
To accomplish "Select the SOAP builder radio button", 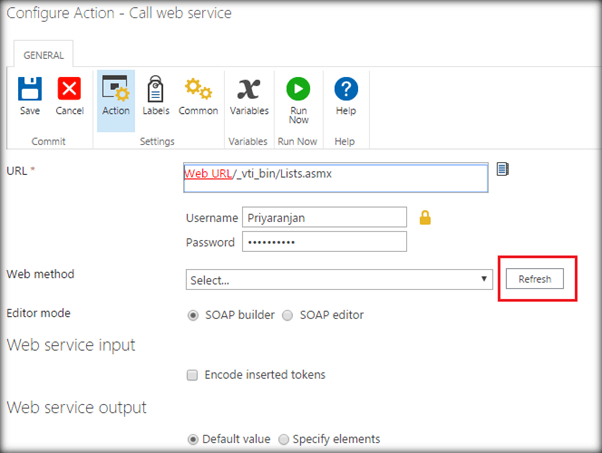I will pos(193,315).
